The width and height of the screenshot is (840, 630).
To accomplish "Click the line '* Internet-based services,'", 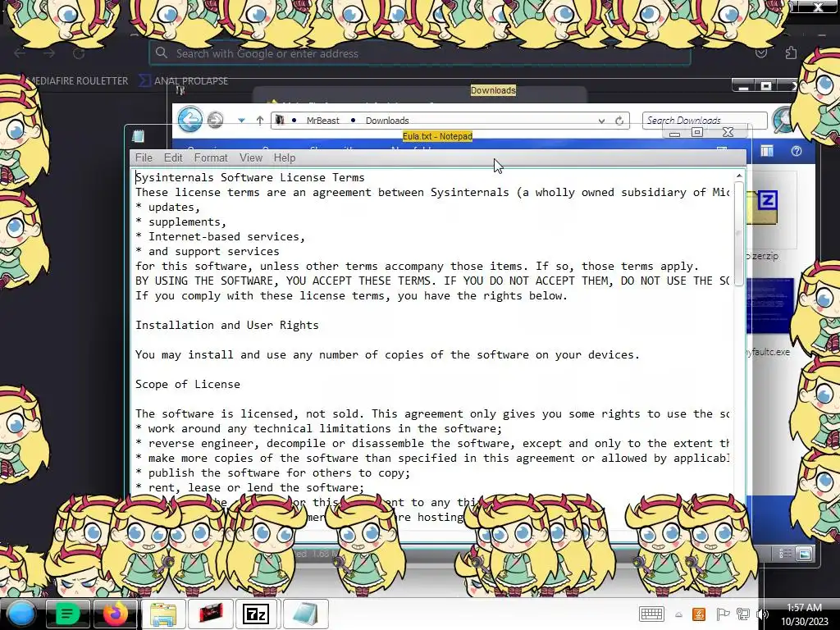I will (x=220, y=236).
